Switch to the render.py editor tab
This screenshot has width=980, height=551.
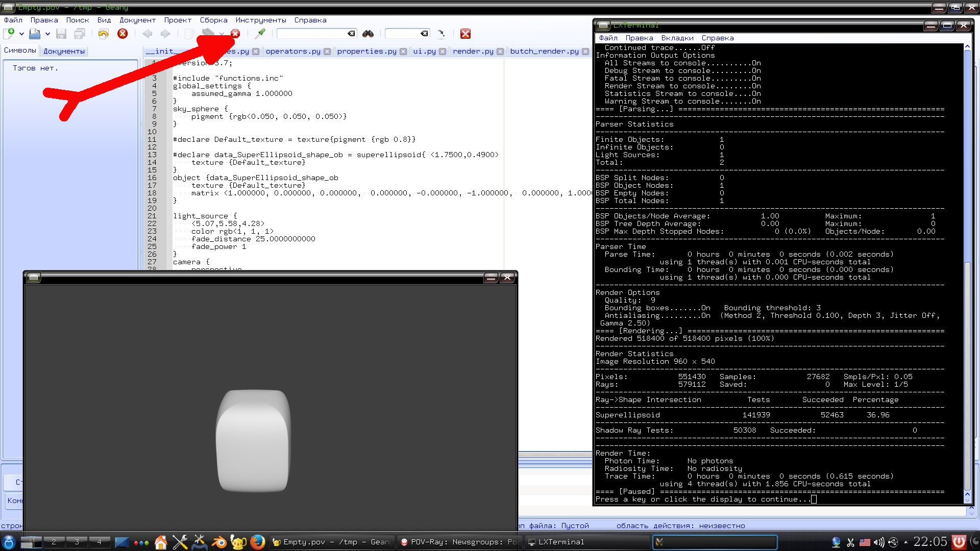pyautogui.click(x=473, y=51)
